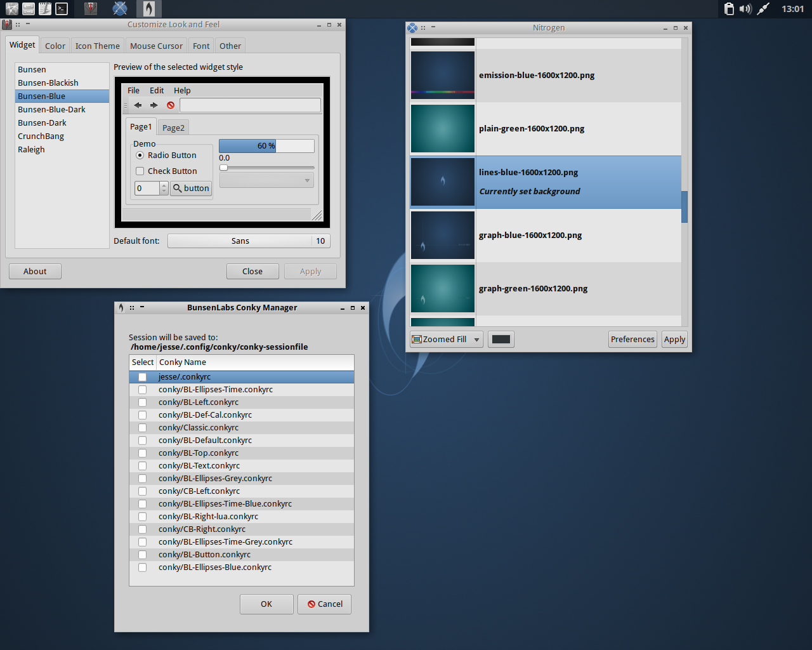The height and width of the screenshot is (650, 812).
Task: Check the jesse/.conkyrc checkbox
Action: pos(142,377)
